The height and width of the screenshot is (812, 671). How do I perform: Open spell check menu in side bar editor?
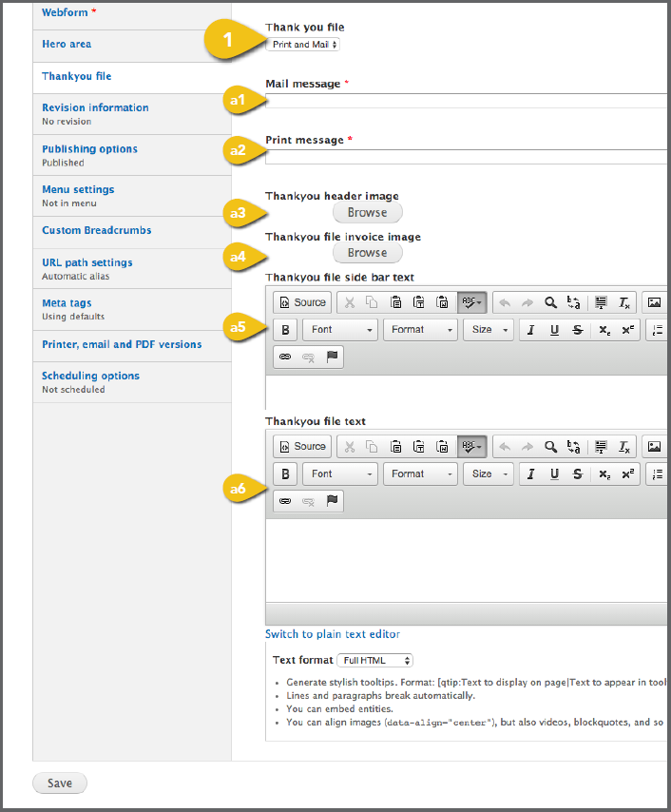click(x=471, y=302)
